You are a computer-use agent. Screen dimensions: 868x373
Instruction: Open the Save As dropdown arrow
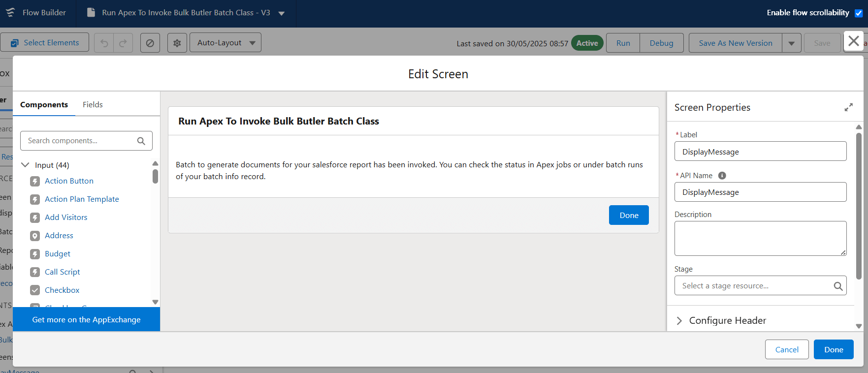pos(792,43)
